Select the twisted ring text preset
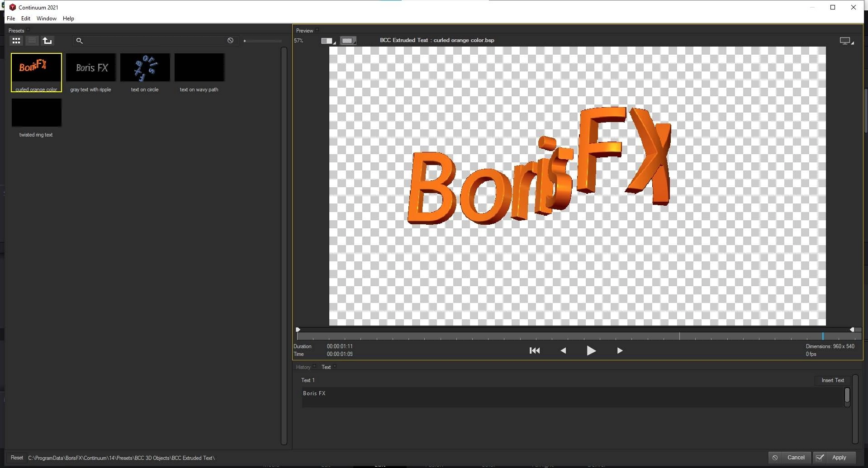 (x=36, y=118)
